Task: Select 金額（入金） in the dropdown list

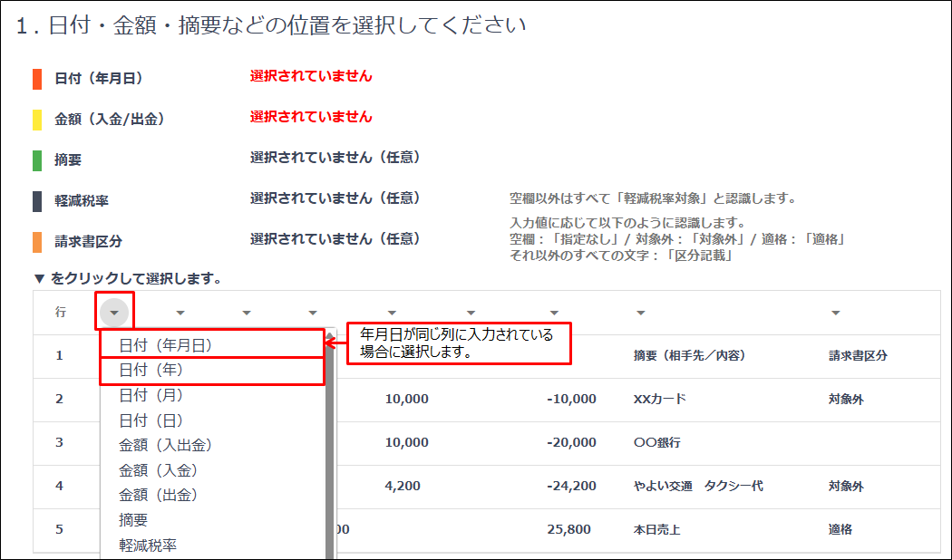Action: tap(212, 470)
